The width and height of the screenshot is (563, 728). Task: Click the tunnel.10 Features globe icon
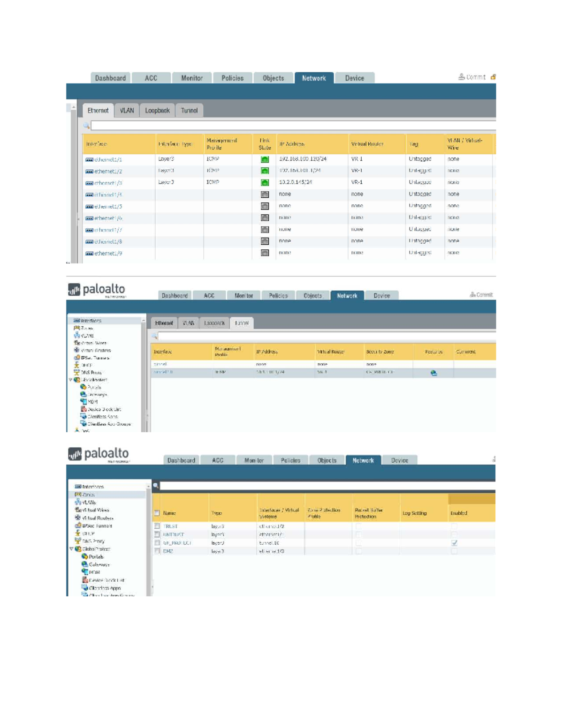click(434, 373)
